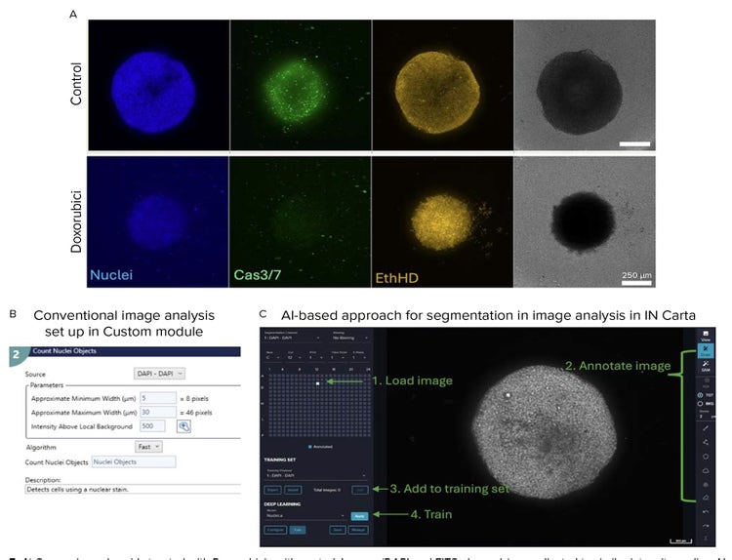Image resolution: width=732 pixels, height=560 pixels.
Task: Select the eraser tool in annotation toolbar
Action: (706, 498)
